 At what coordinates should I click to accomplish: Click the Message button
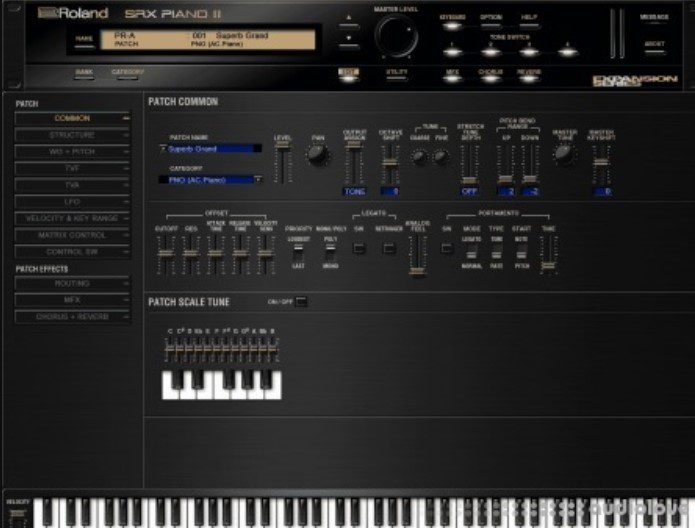(654, 19)
